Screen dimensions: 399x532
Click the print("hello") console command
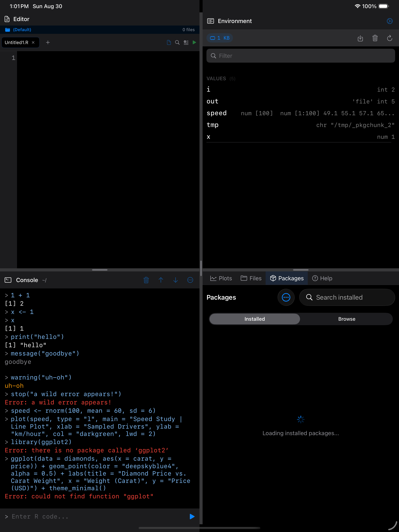point(37,337)
